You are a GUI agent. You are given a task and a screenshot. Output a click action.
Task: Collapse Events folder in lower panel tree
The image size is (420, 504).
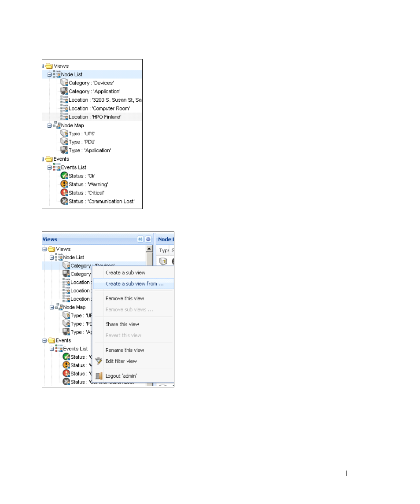point(45,341)
